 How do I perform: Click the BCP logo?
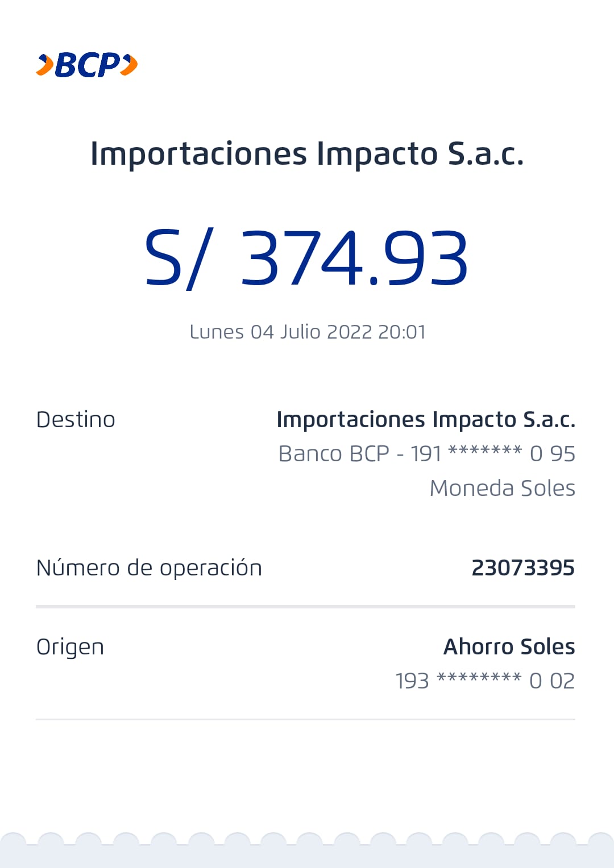pos(87,65)
